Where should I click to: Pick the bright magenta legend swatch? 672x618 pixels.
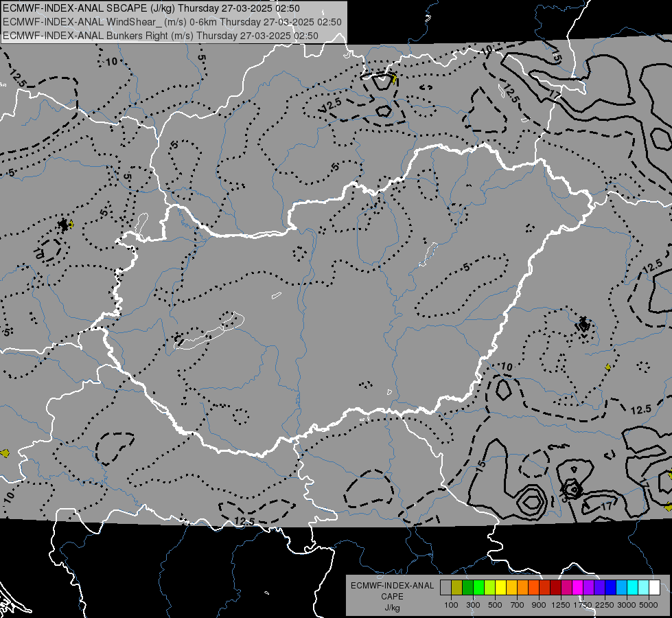(x=578, y=587)
